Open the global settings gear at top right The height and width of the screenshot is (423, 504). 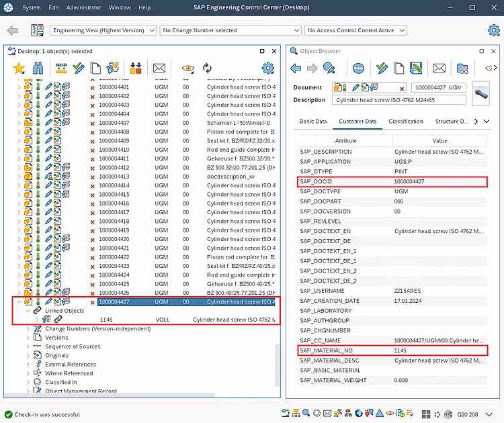494,30
